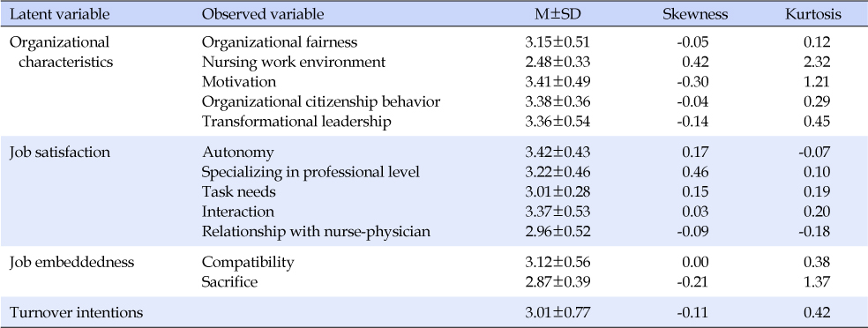Screen dimensions: 868x328
Task: Select Specializing in professional level text
Action: [311, 172]
